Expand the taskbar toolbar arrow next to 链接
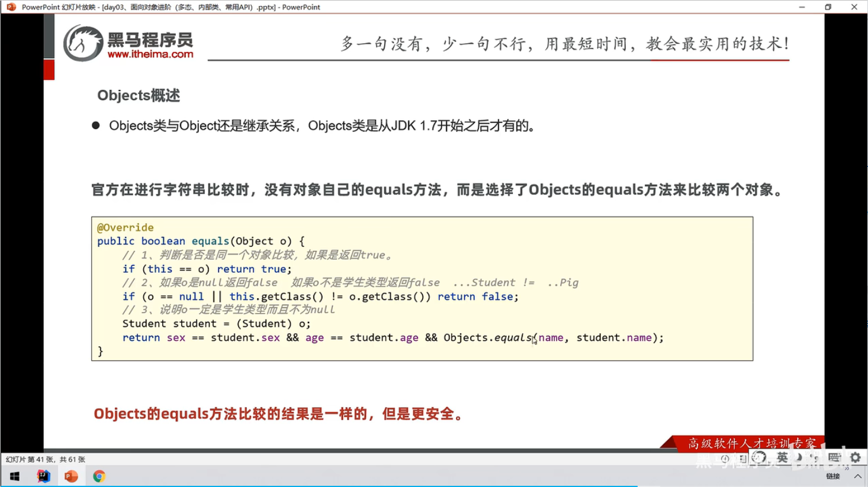Image resolution: width=868 pixels, height=487 pixels. [x=859, y=476]
